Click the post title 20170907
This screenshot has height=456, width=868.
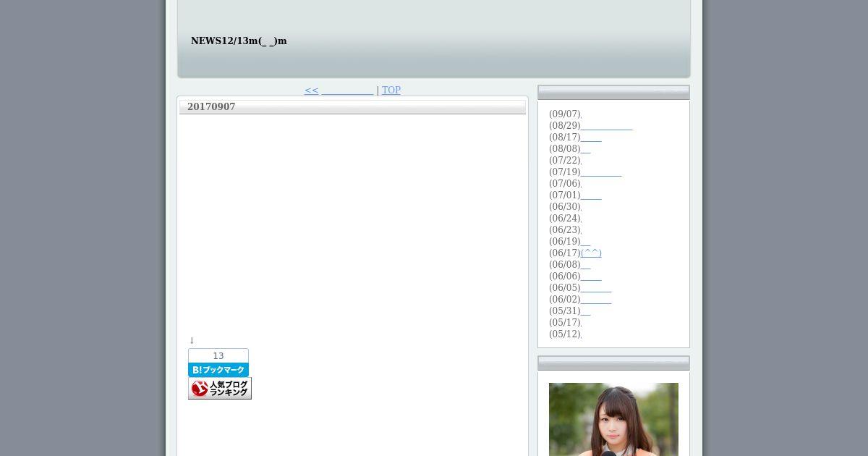[x=211, y=106]
